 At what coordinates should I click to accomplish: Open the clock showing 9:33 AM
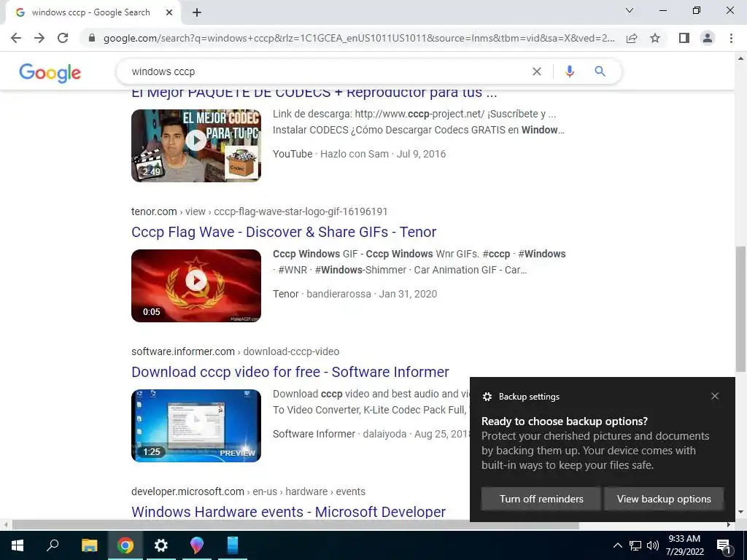(684, 545)
